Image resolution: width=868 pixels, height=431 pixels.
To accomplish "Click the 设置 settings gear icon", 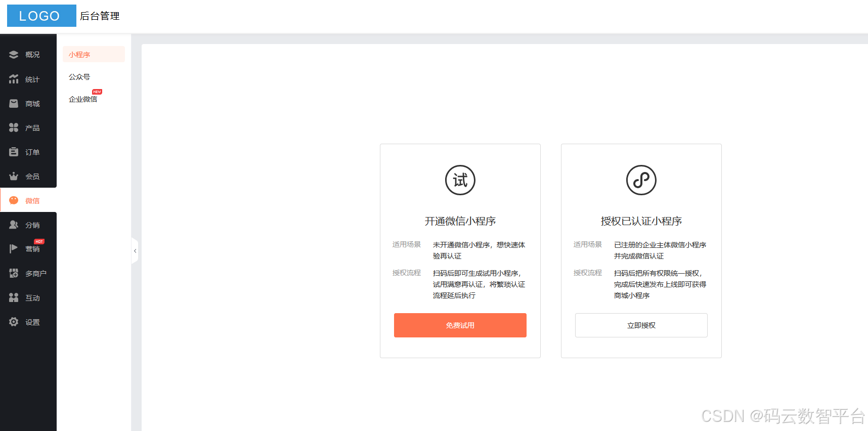I will pos(14,322).
